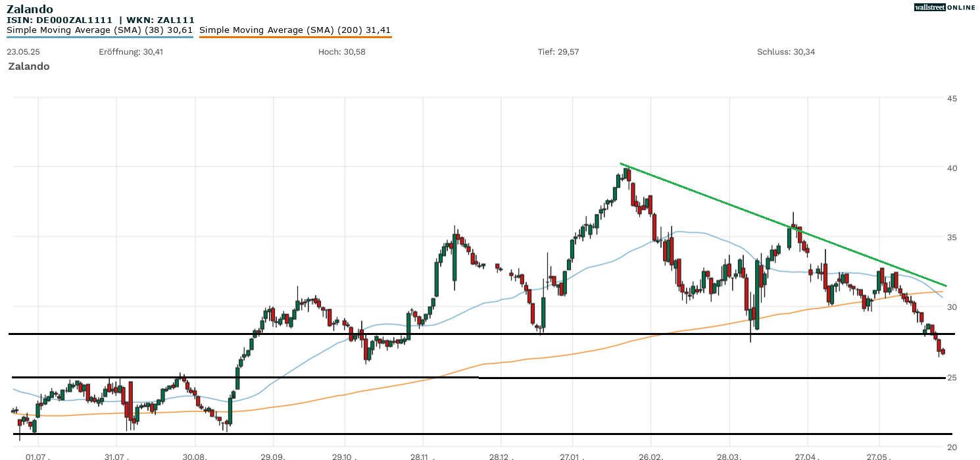The image size is (980, 460).
Task: Click the 26.02. date axis label
Action: pos(650,456)
